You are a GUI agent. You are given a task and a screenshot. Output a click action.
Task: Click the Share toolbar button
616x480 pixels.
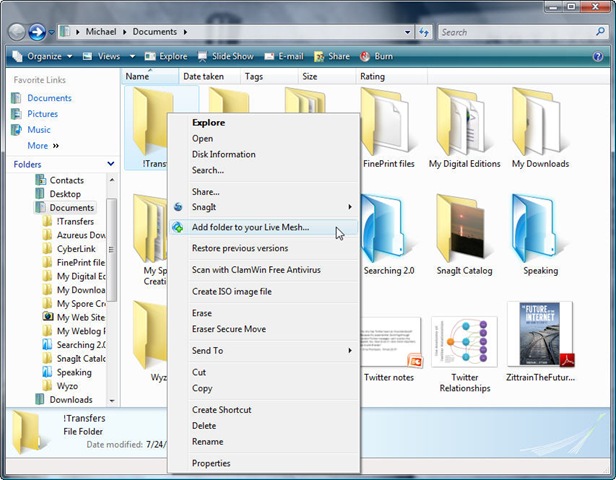[x=332, y=57]
